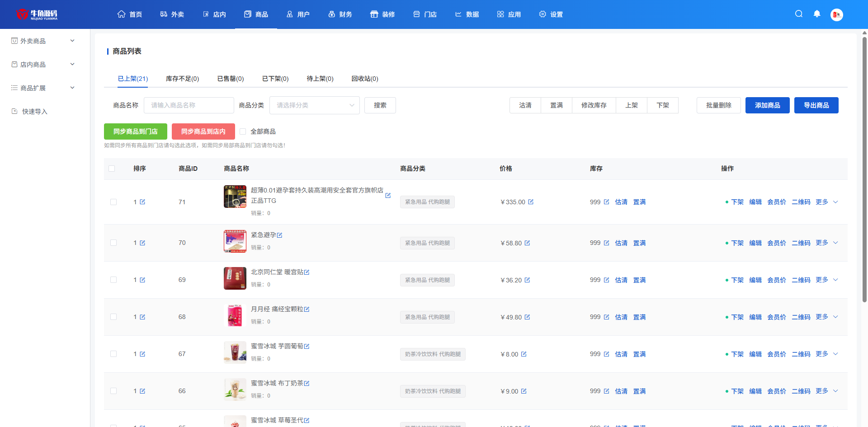Viewport: 868px width, 427px height.
Task: Edit stock icon for product 71
Action: point(607,202)
